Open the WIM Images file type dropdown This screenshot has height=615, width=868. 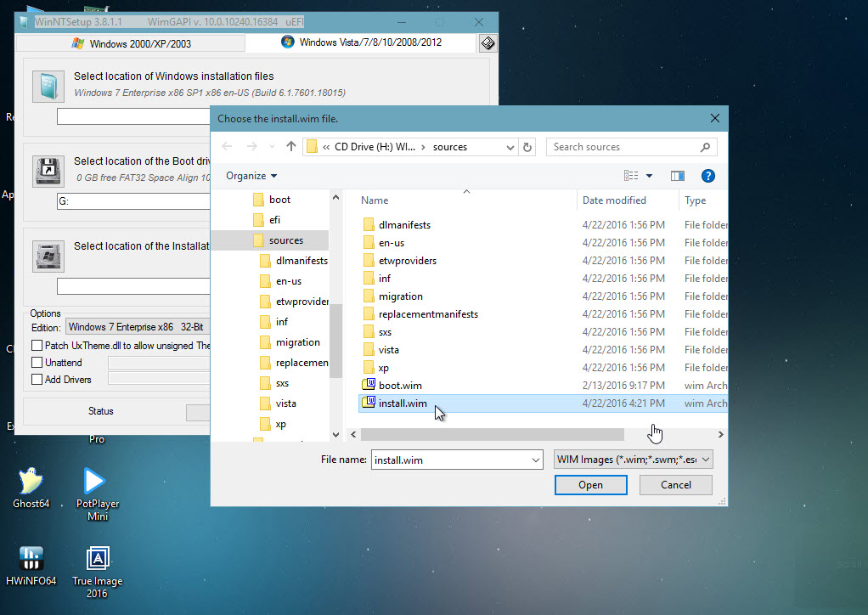[633, 459]
